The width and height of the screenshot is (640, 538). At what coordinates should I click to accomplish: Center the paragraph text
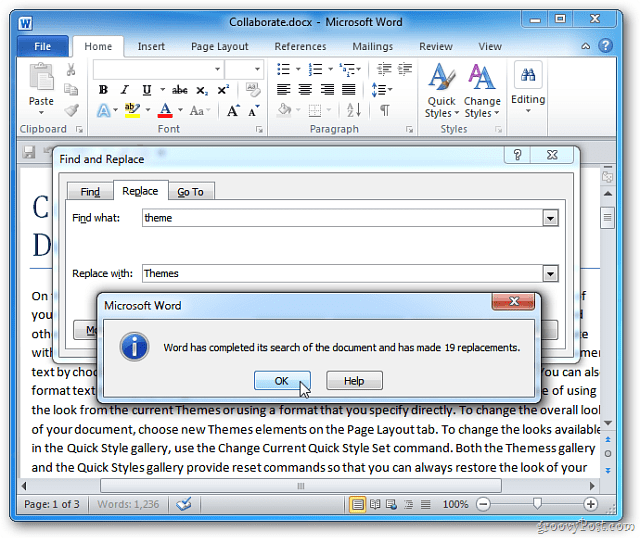305,89
